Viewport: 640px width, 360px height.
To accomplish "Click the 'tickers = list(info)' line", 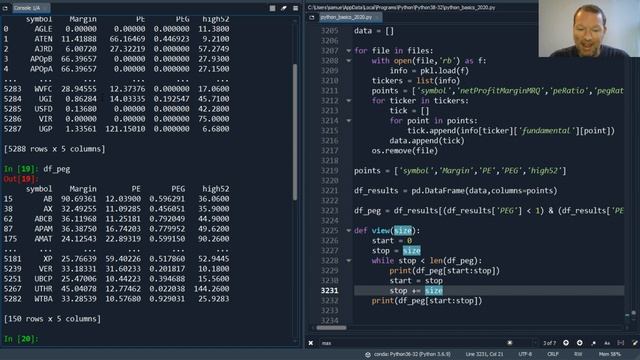I will pos(416,81).
